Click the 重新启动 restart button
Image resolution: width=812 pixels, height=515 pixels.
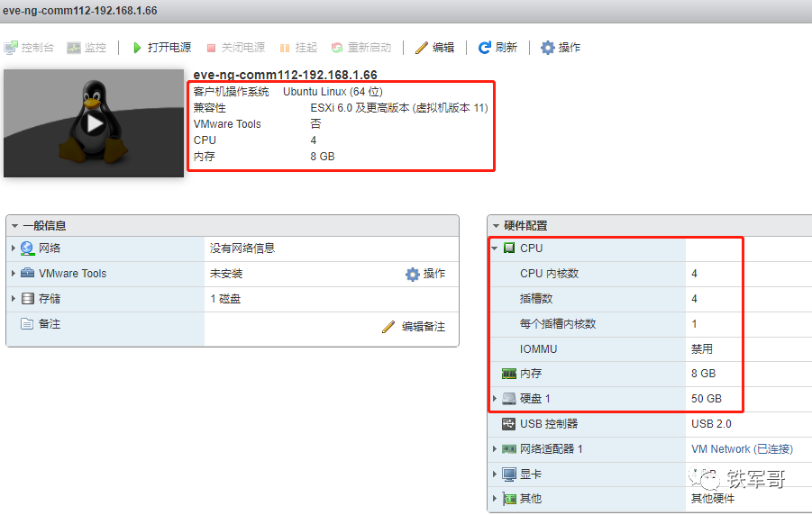[361, 48]
